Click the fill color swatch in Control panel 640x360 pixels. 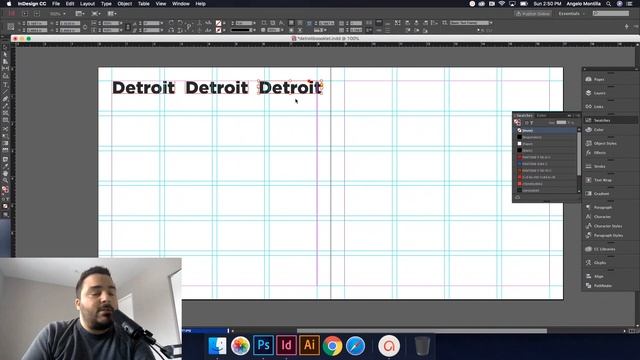coord(218,23)
